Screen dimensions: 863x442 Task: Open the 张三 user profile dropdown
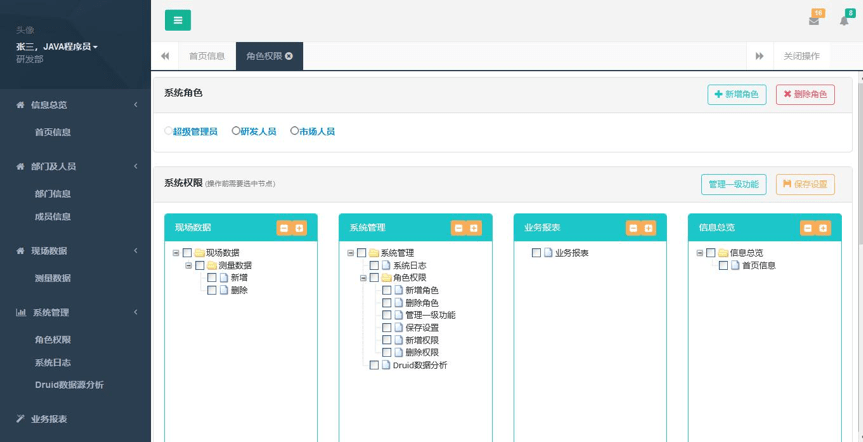point(57,47)
